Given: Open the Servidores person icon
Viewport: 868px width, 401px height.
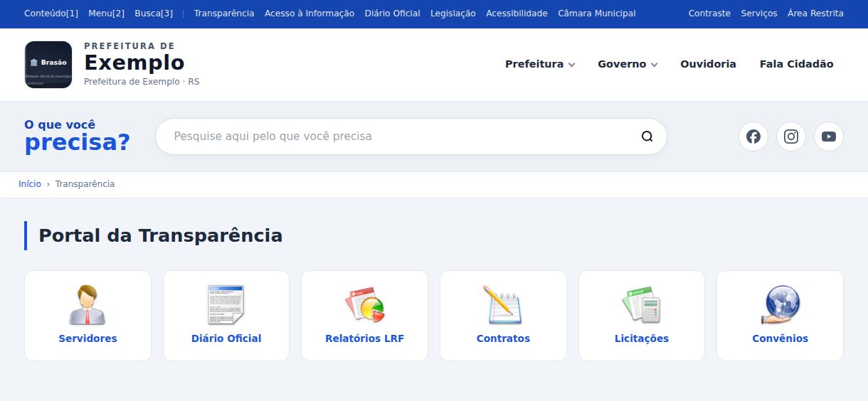Looking at the screenshot, I should click(x=88, y=305).
